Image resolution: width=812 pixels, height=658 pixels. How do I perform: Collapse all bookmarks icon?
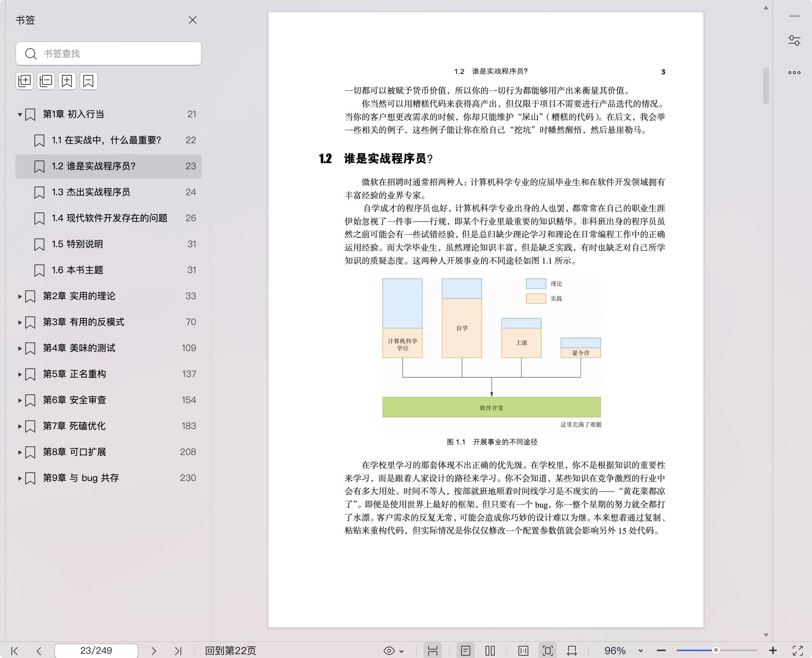click(x=46, y=81)
